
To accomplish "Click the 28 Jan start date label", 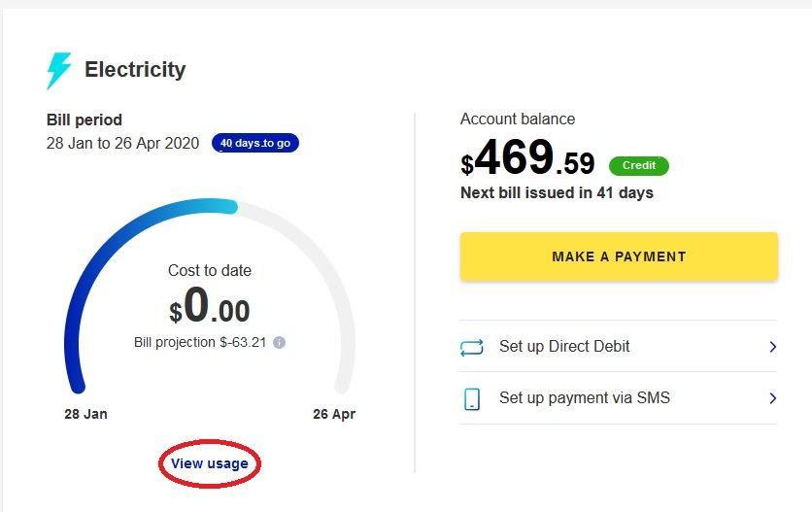I will tap(85, 414).
